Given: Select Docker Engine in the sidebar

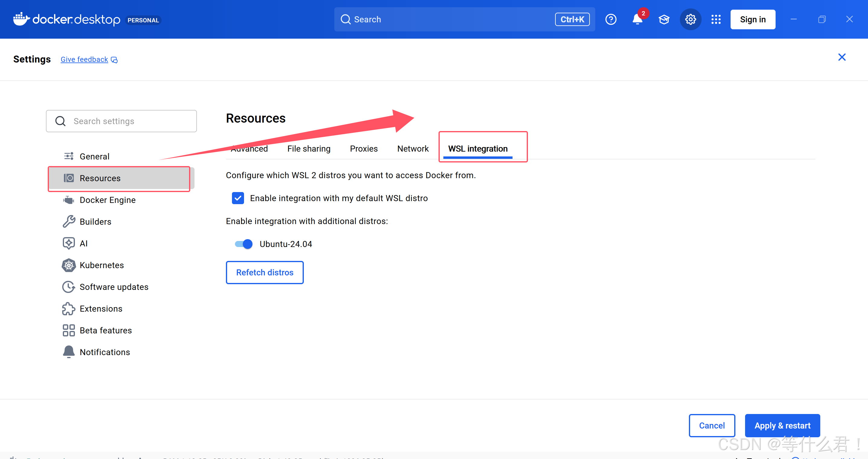Looking at the screenshot, I should coord(108,200).
